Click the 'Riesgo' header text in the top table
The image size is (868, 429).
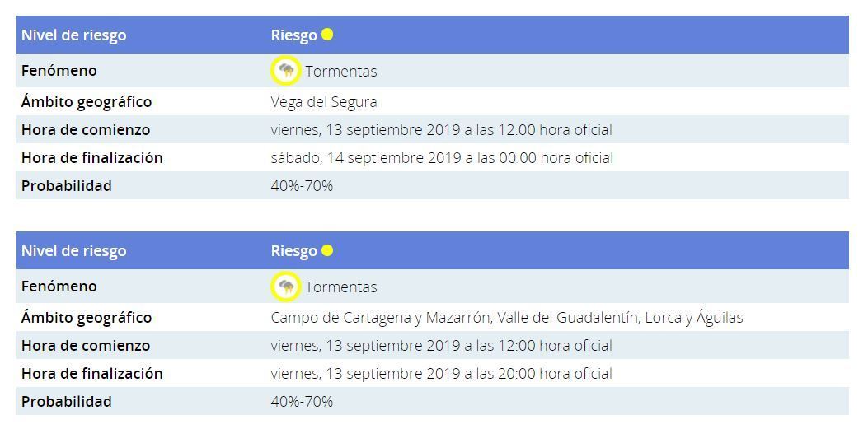[294, 35]
